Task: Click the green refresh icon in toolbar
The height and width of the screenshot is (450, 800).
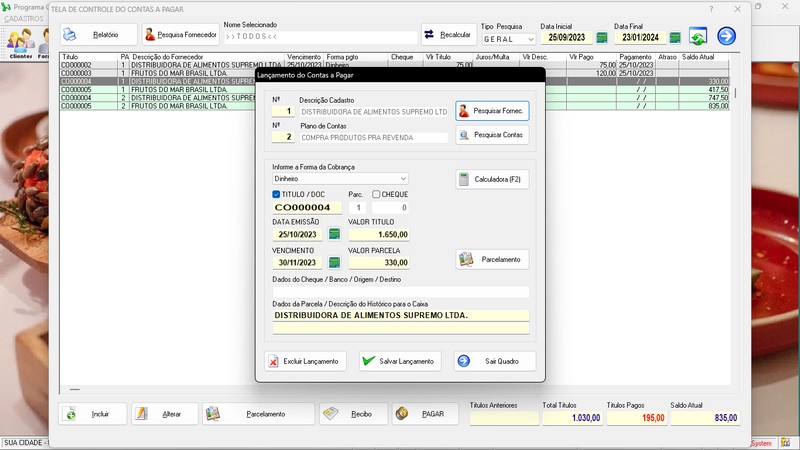Action: point(697,36)
